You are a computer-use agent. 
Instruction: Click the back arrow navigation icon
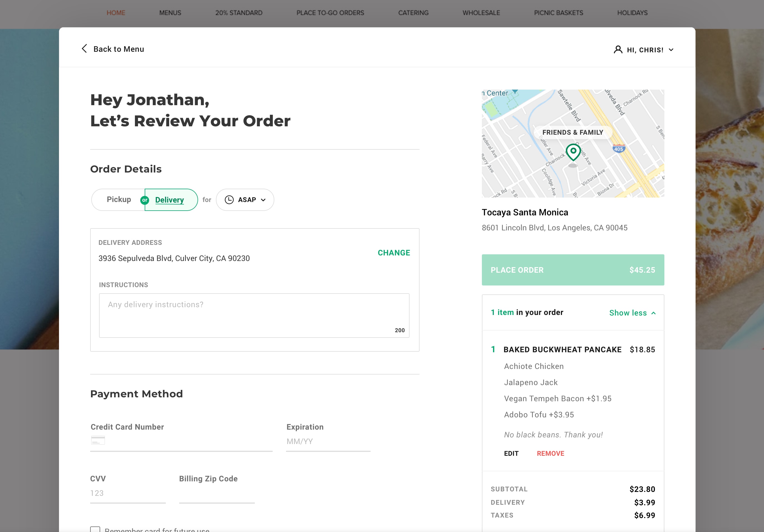pyautogui.click(x=85, y=49)
